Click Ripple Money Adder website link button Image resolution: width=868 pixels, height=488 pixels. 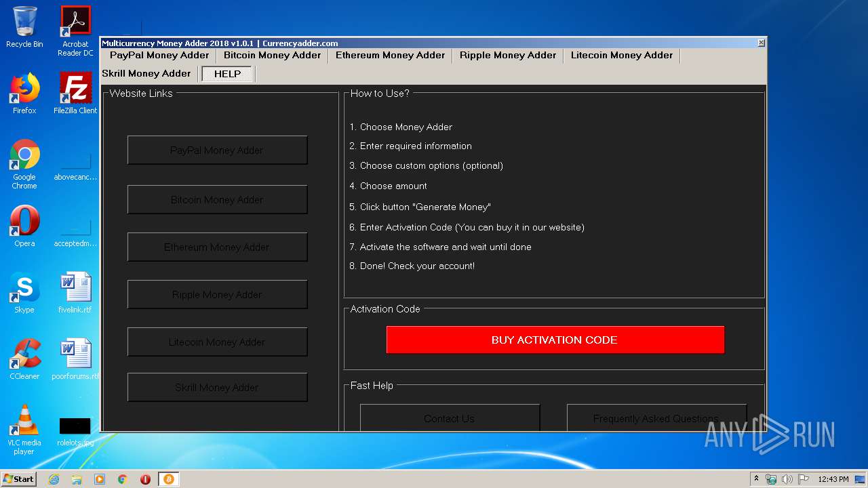(x=217, y=295)
